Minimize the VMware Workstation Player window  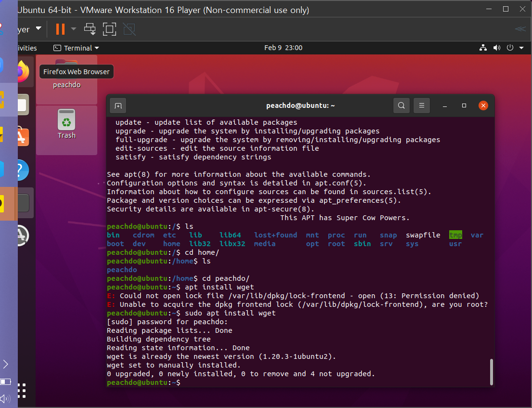(489, 9)
